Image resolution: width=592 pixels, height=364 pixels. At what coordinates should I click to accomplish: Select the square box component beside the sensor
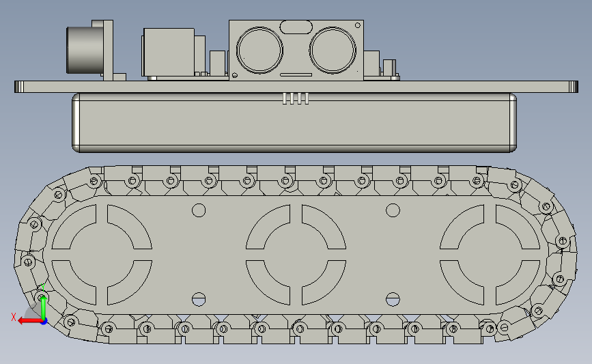169,52
